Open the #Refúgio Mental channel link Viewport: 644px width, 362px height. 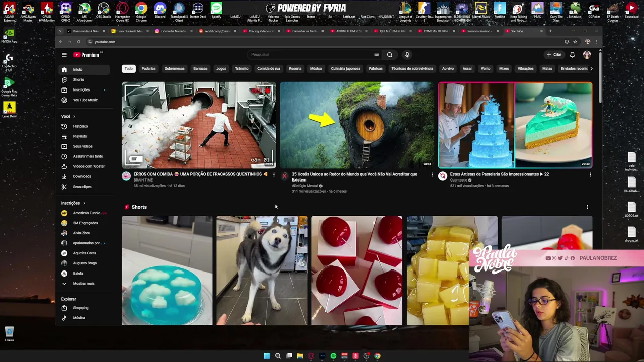tap(305, 186)
